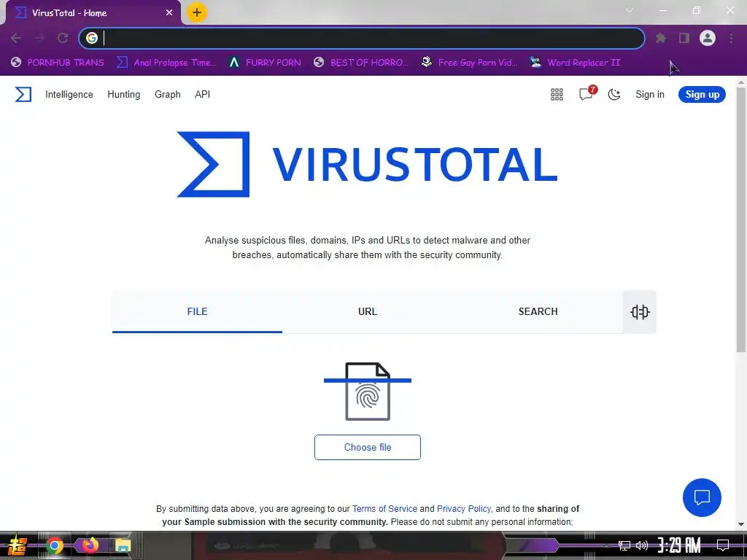
Task: Click the Choose file button
Action: coord(368,447)
